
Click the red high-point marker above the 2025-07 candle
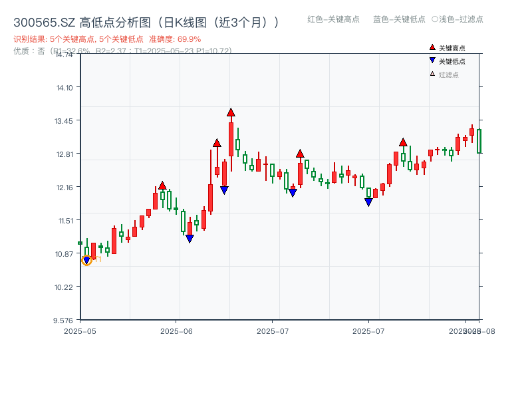[301, 152]
